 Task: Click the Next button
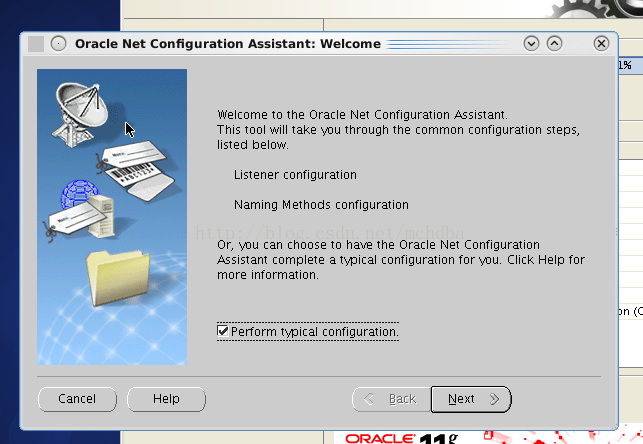(x=471, y=399)
